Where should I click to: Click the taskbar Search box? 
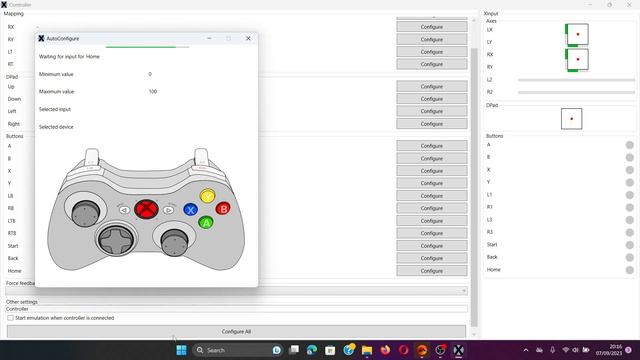(x=238, y=350)
